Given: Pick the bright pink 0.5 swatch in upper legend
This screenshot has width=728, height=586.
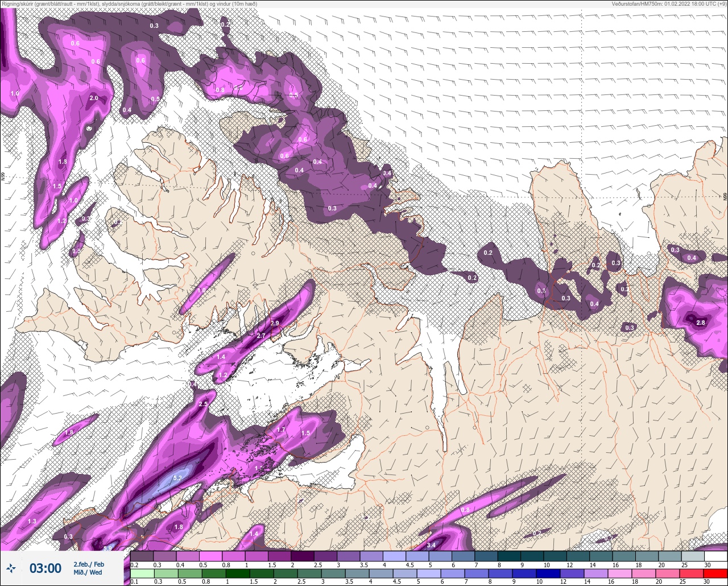Looking at the screenshot, I should [x=211, y=556].
